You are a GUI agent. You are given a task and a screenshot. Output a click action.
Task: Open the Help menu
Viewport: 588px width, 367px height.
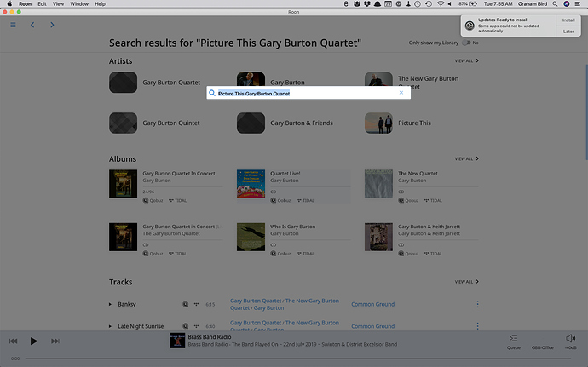pos(100,3)
